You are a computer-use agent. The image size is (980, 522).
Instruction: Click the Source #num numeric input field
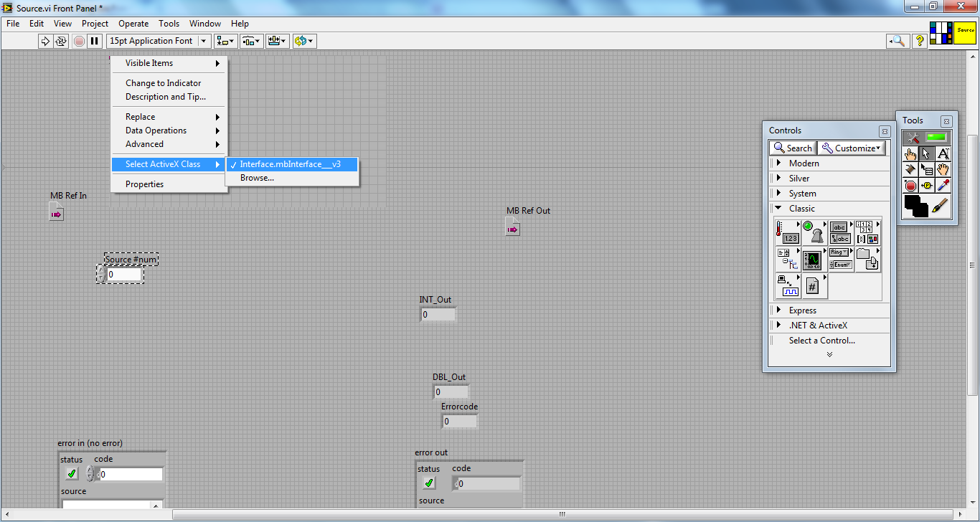point(123,275)
